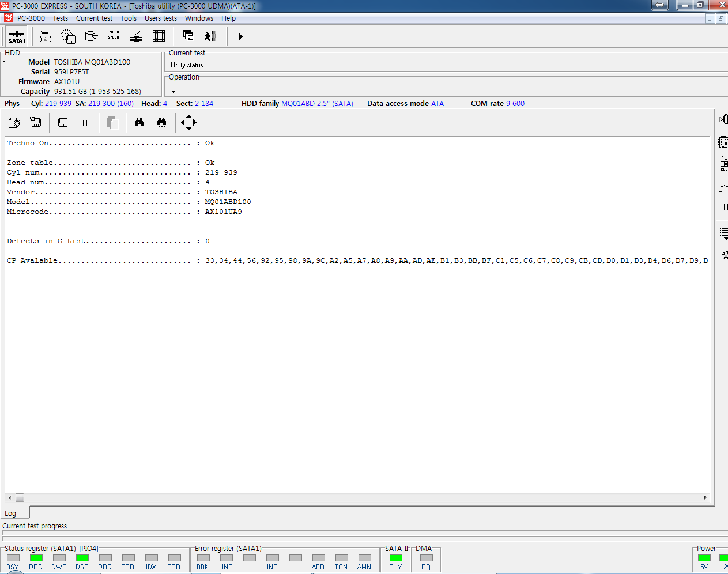Click the running man exit icon
The width and height of the screenshot is (728, 574).
[210, 36]
